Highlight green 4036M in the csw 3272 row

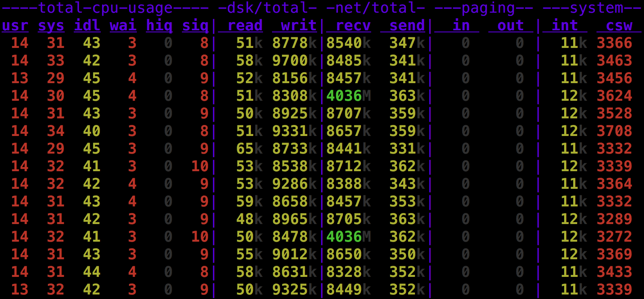point(349,237)
